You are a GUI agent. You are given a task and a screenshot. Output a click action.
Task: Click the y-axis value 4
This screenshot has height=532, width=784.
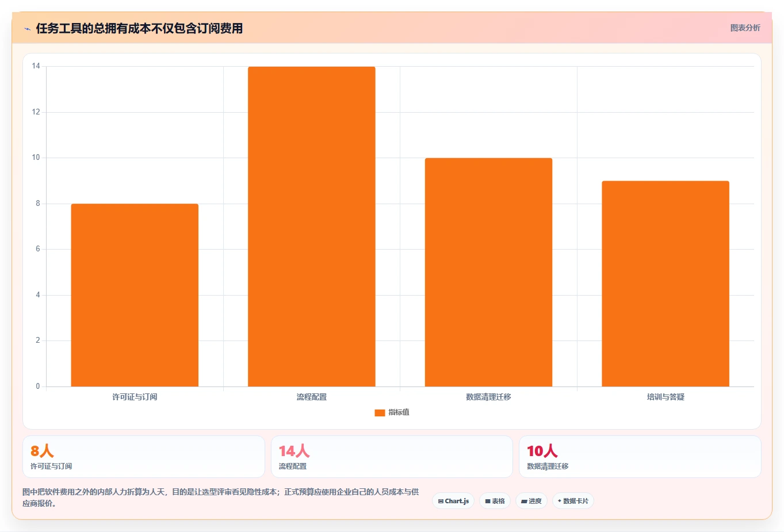tap(38, 294)
